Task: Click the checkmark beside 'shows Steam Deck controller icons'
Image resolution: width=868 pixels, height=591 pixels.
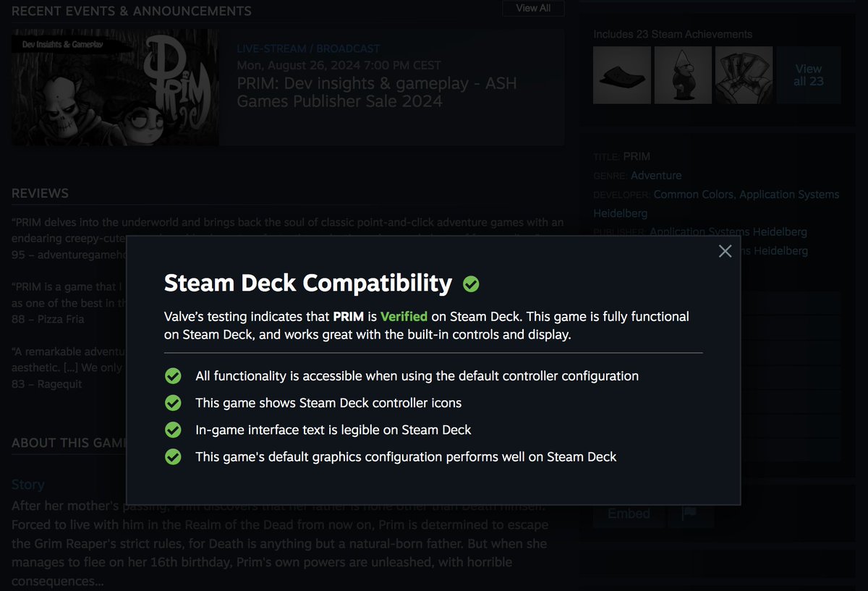Action: point(173,403)
